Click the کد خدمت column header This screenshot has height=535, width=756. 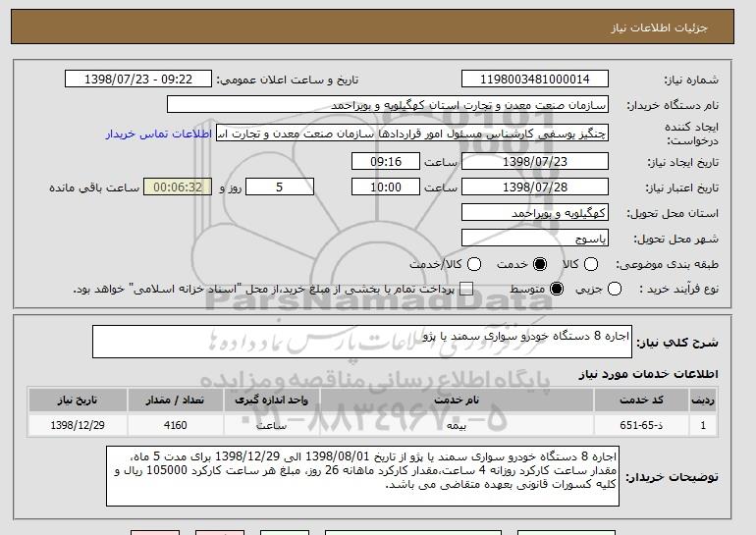(641, 401)
